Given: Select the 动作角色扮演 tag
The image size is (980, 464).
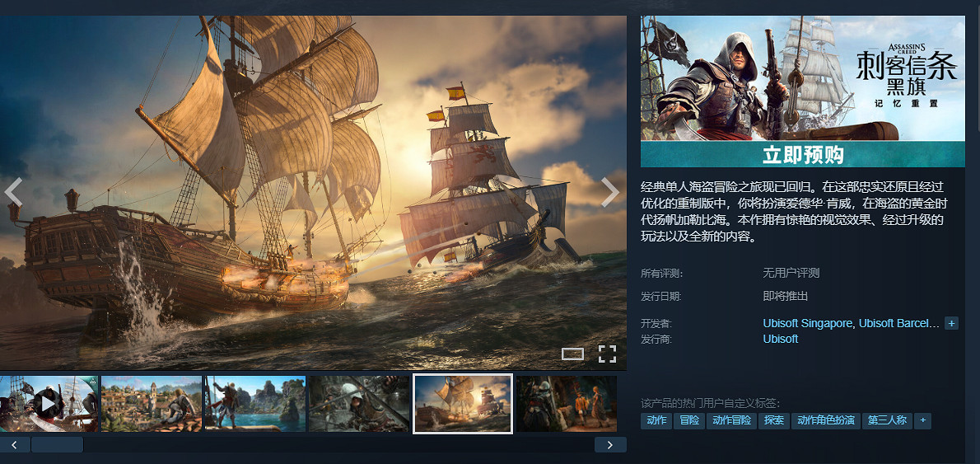Looking at the screenshot, I should 826,420.
